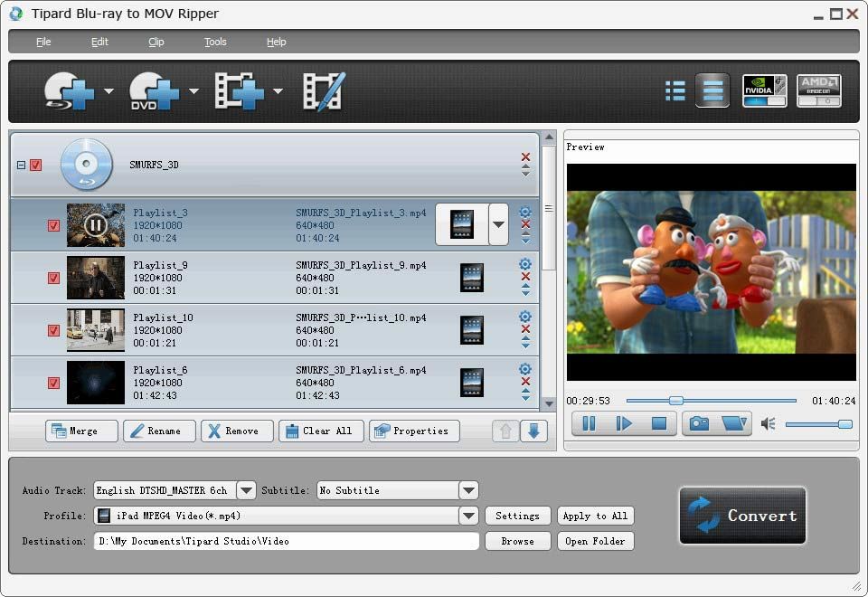868x597 pixels.
Task: Remove Playlist_6 with its red X
Action: tap(525, 382)
